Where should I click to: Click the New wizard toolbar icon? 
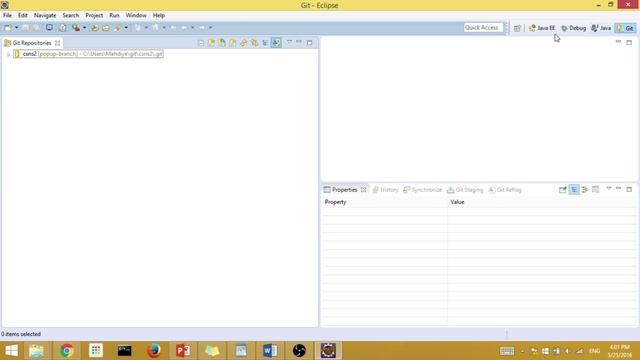pyautogui.click(x=8, y=28)
